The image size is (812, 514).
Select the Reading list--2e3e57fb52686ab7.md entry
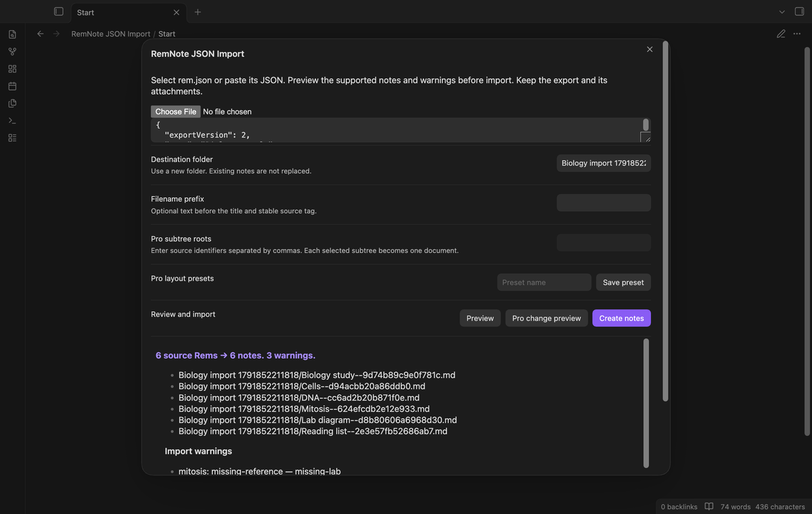tap(313, 431)
